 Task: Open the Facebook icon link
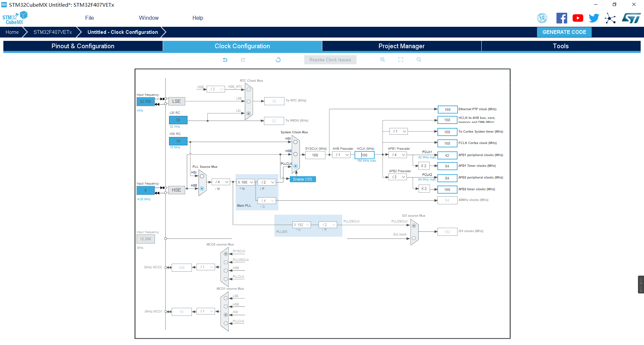point(561,18)
